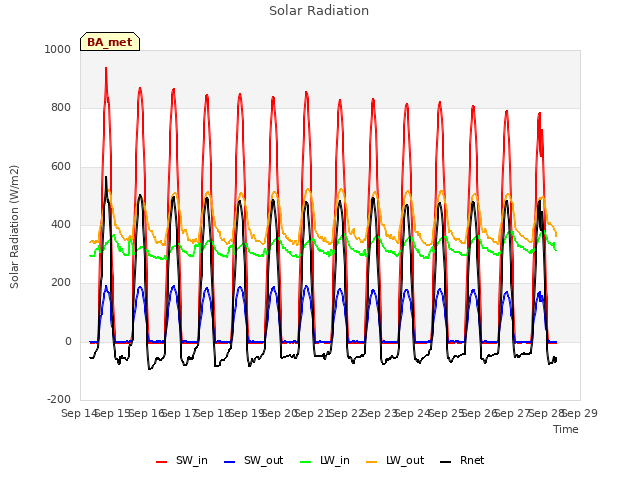Click the 1000 y-axis tick label

pos(58,49)
